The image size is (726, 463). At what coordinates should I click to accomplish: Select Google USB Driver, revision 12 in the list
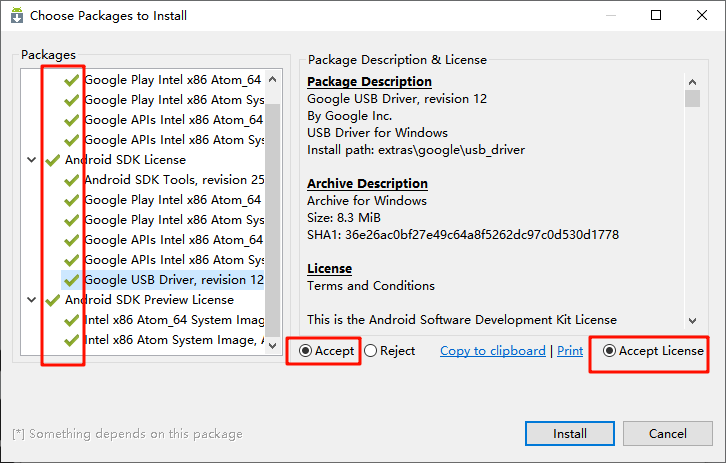coord(173,280)
